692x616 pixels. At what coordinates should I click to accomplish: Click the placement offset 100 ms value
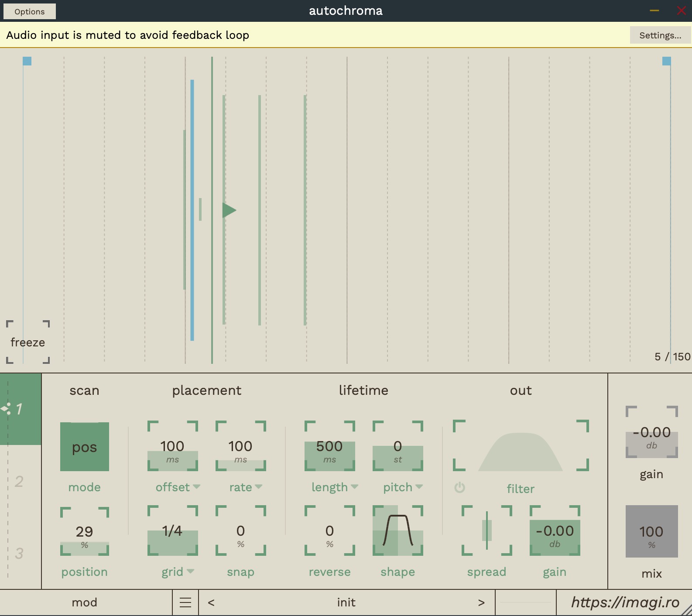pyautogui.click(x=173, y=446)
